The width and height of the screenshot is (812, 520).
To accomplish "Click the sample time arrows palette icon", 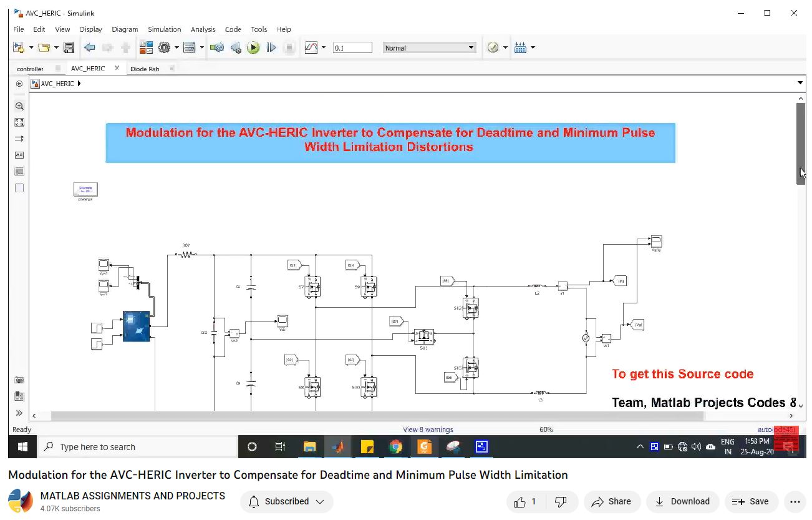I will 19,139.
